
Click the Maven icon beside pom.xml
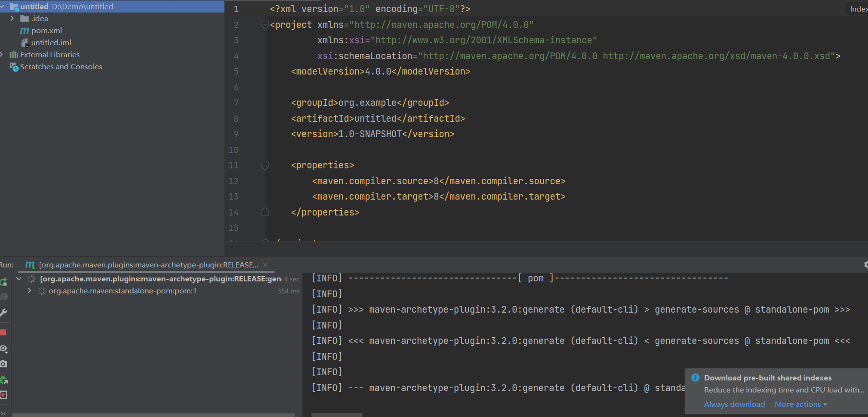[25, 30]
